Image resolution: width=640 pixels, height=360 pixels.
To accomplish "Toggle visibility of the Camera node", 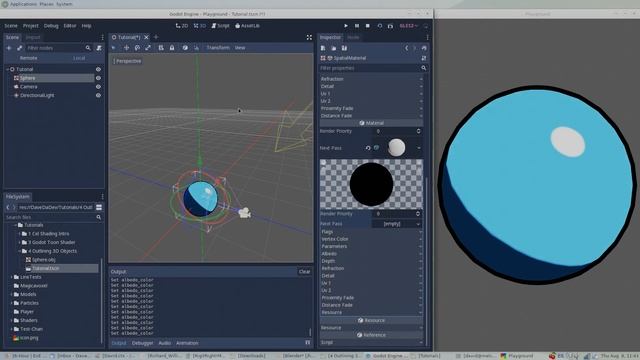I will coord(98,87).
